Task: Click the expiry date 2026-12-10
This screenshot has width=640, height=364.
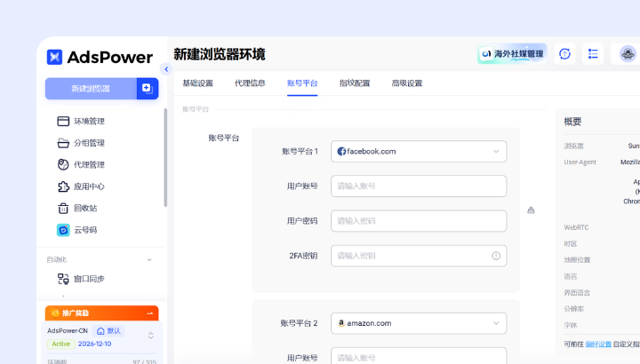Action: pos(95,344)
